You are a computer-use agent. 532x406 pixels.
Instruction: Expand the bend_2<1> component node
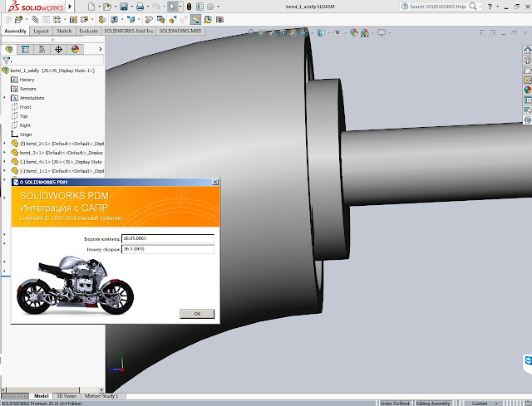(x=4, y=144)
